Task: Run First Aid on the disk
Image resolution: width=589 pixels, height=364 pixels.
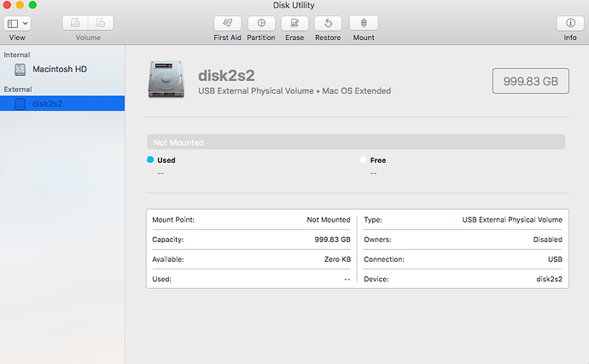Action: (227, 23)
